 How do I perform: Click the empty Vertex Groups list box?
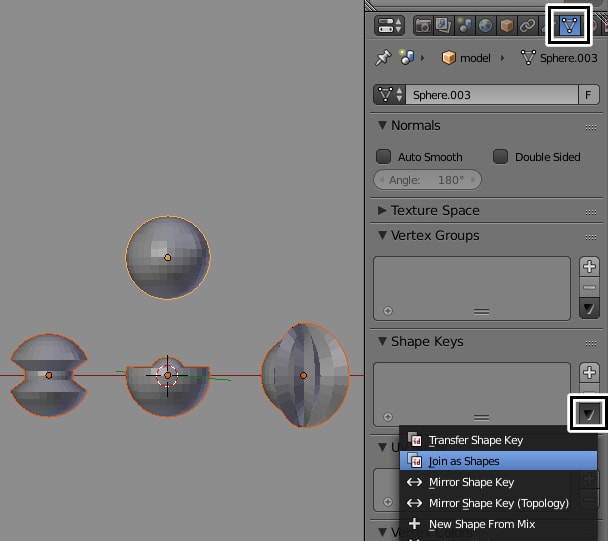point(472,288)
